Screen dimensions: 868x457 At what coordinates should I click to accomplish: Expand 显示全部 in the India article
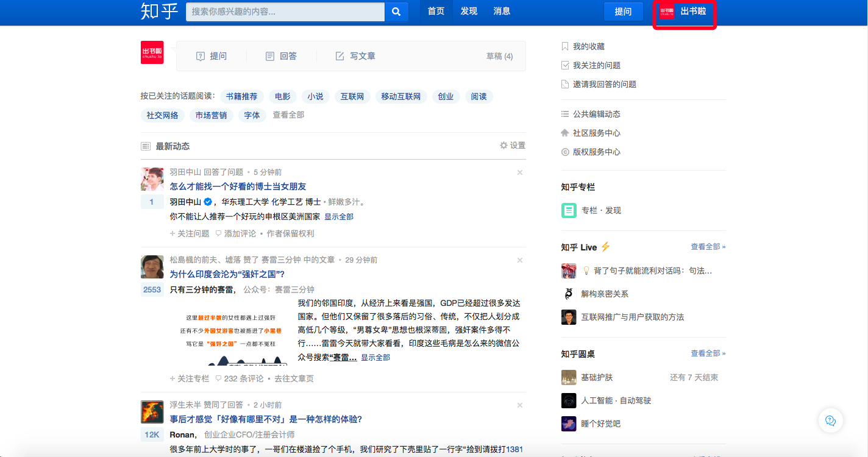[x=375, y=358]
